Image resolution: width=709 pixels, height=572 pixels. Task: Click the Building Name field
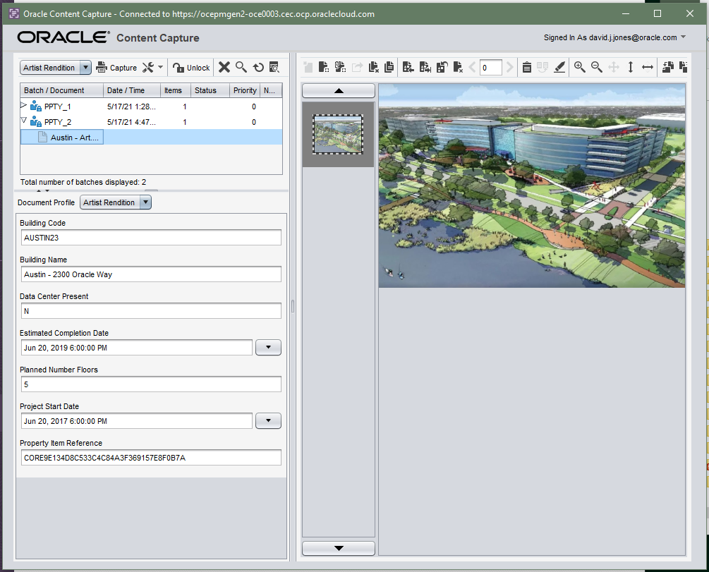(x=151, y=274)
